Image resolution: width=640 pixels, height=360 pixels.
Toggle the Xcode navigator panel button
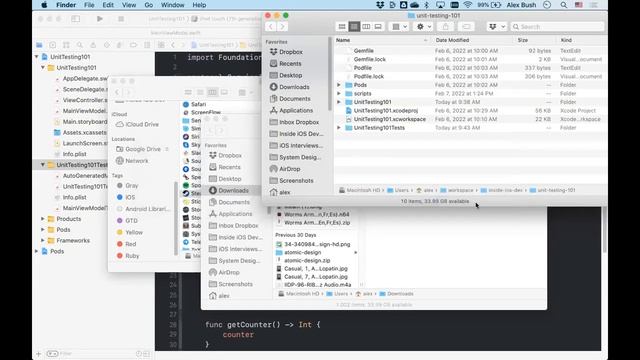pyautogui.click(x=76, y=19)
